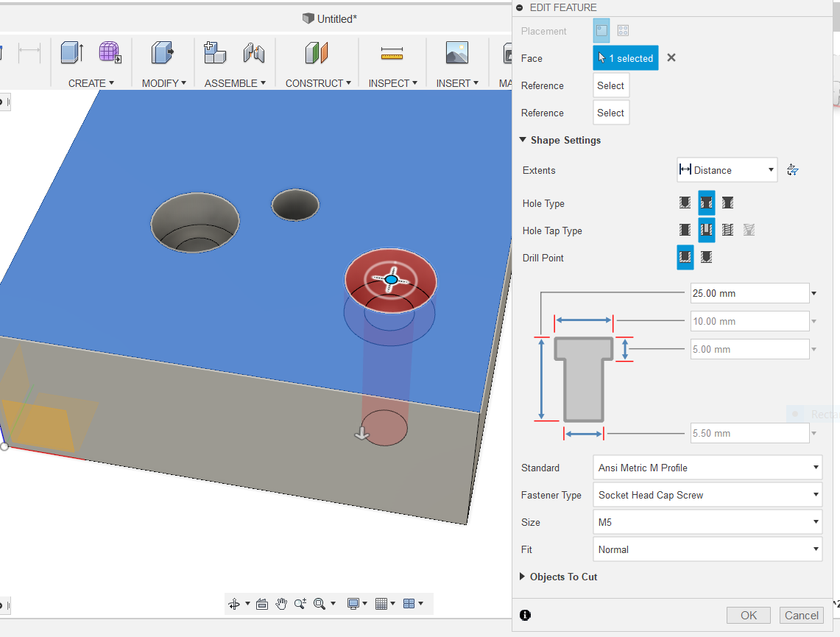Click the 5.00 mm counterbore depth field
Viewport: 840px width, 637px height.
tap(749, 349)
